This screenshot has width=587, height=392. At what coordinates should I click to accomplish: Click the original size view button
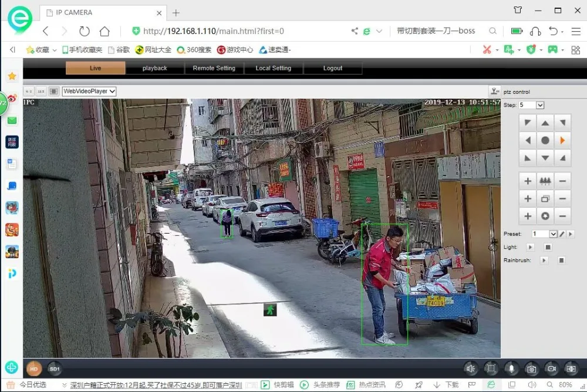pyautogui.click(x=53, y=92)
